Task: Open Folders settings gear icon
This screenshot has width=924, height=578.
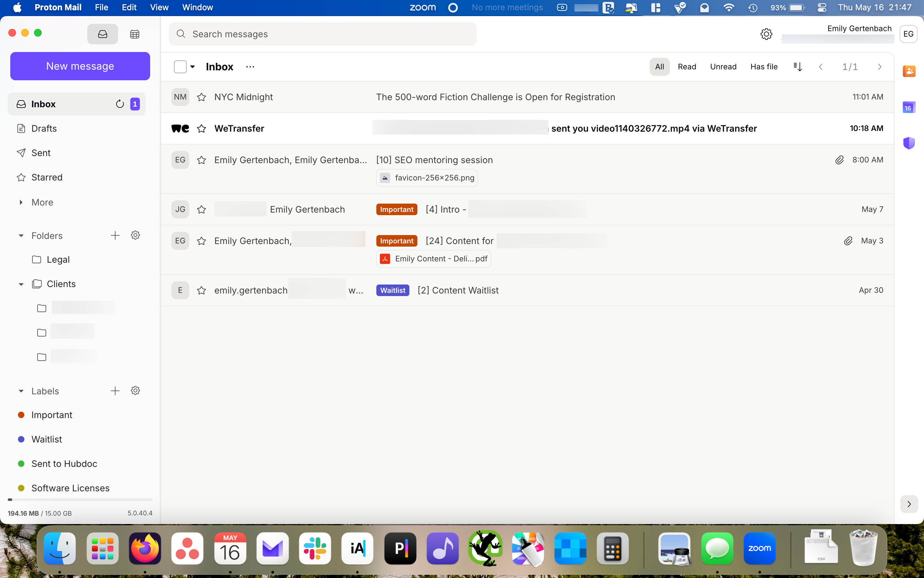Action: click(135, 235)
